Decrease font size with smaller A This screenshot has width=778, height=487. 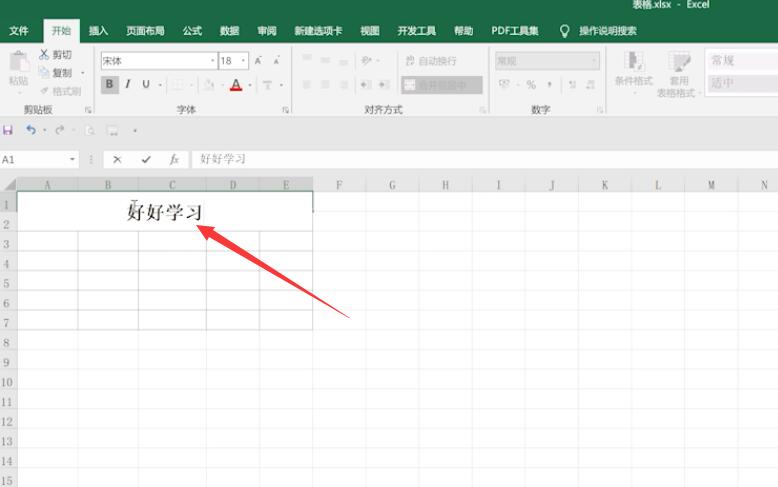[276, 61]
